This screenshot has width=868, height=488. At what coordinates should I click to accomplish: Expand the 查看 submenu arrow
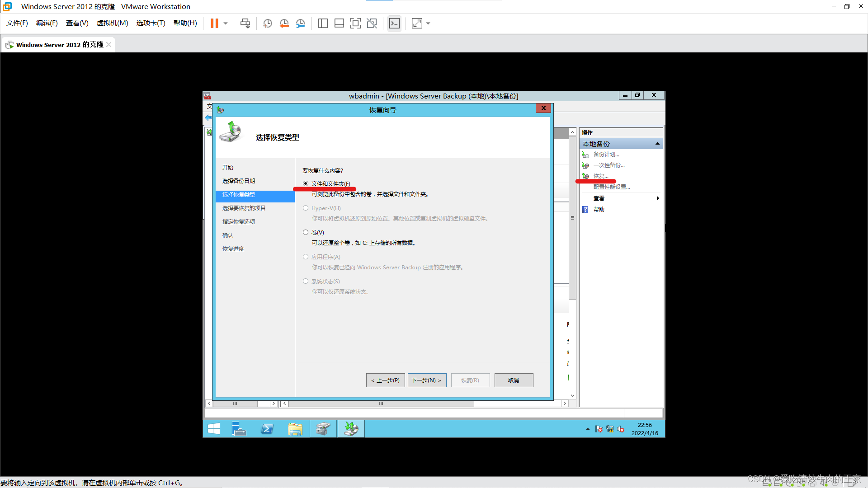[657, 198]
